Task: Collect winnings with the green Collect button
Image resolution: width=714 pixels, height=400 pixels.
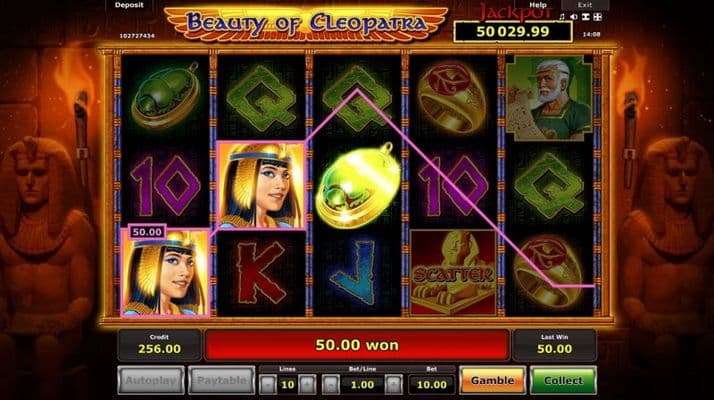Action: pos(563,380)
